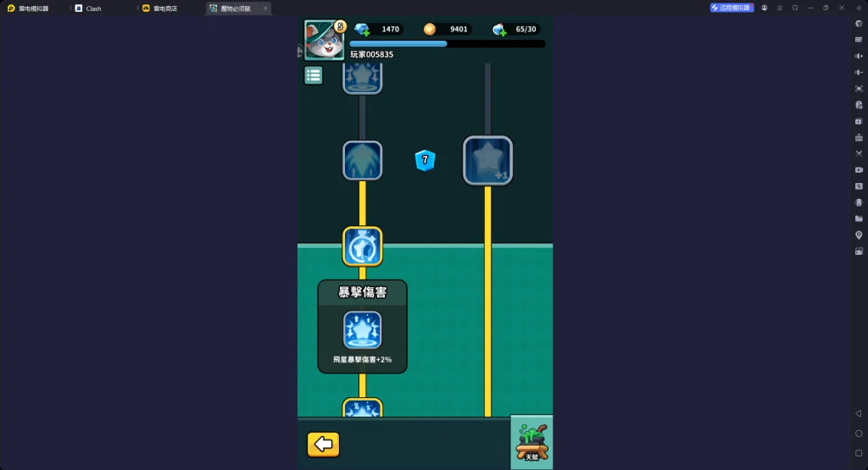Screen dimensions: 868x470
Task: Click the player name 玩家005835
Action: coord(371,54)
